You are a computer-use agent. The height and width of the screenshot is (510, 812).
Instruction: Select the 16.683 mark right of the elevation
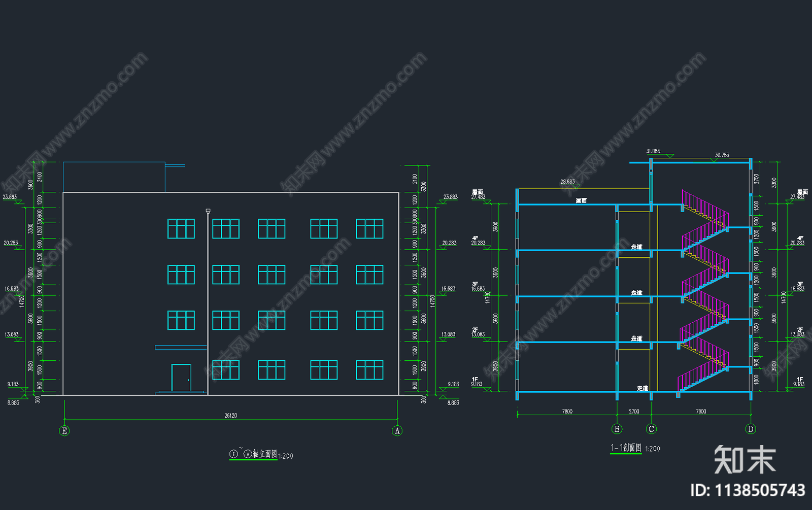[448, 289]
